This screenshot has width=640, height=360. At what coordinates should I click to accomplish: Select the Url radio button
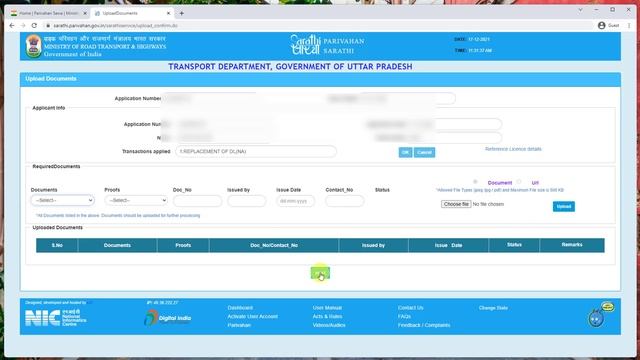click(519, 182)
